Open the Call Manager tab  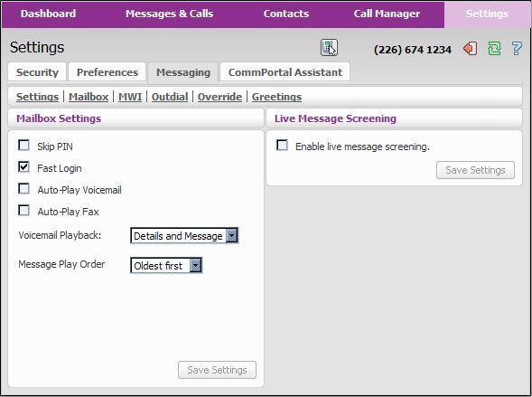pos(387,14)
